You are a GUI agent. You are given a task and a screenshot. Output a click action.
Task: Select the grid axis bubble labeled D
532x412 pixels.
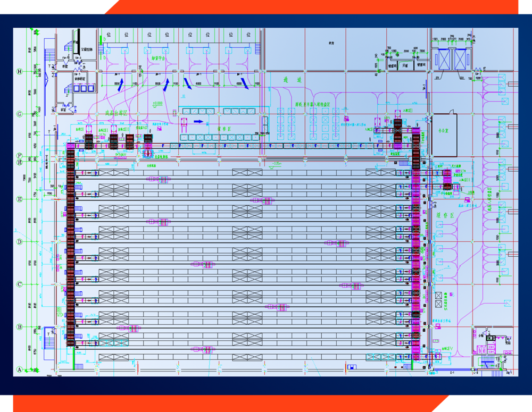pyautogui.click(x=20, y=242)
